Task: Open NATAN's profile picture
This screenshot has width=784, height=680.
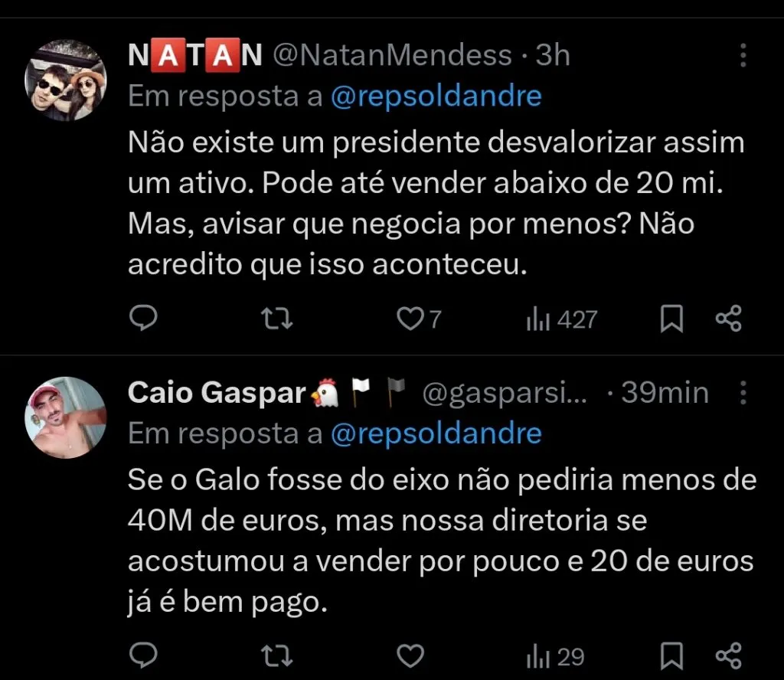Action: 65,79
